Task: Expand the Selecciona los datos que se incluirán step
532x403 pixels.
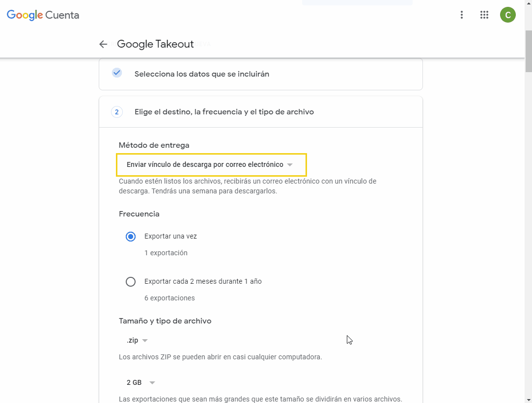Action: point(260,74)
